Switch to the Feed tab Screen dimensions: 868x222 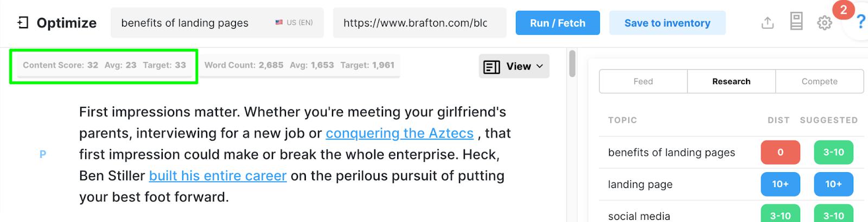click(x=643, y=81)
